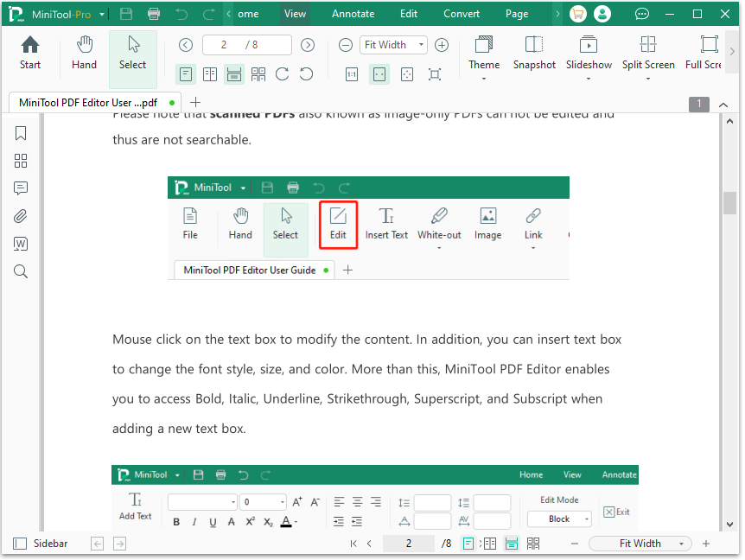Take a Snapshot of the page

(x=534, y=53)
